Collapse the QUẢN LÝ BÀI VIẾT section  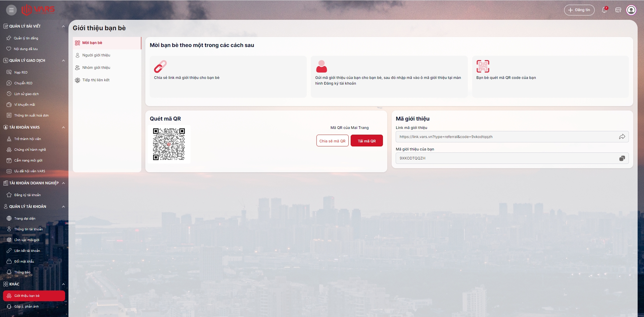tap(63, 26)
